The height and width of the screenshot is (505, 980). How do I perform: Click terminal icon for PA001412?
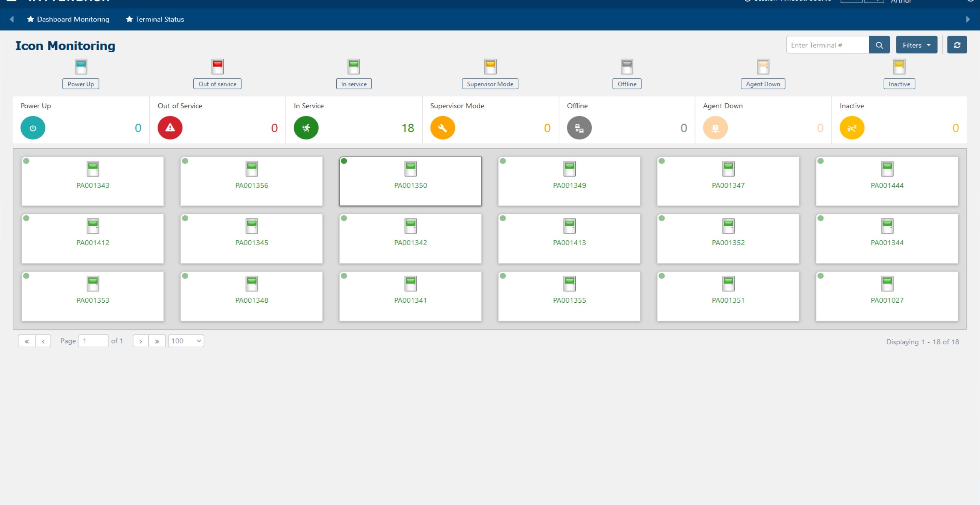tap(93, 226)
